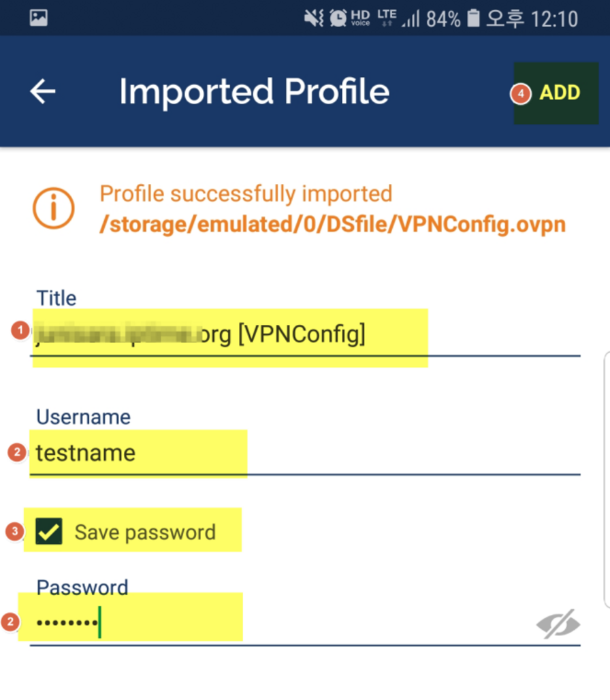
Task: Tap the HD voice status icon
Action: [x=361, y=18]
